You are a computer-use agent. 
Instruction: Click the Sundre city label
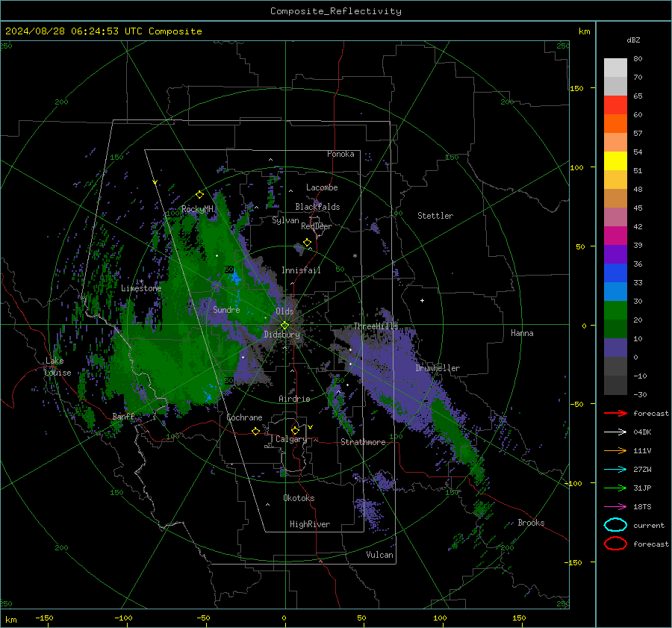226,309
